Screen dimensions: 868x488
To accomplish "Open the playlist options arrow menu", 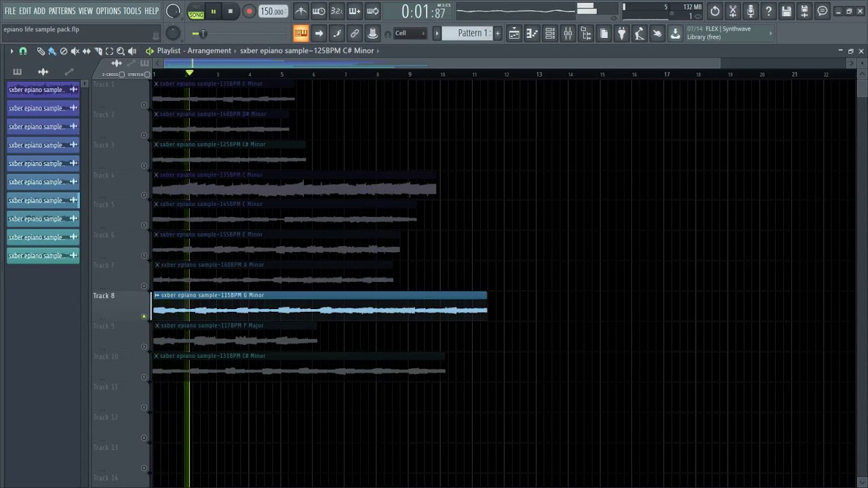I will [x=12, y=52].
